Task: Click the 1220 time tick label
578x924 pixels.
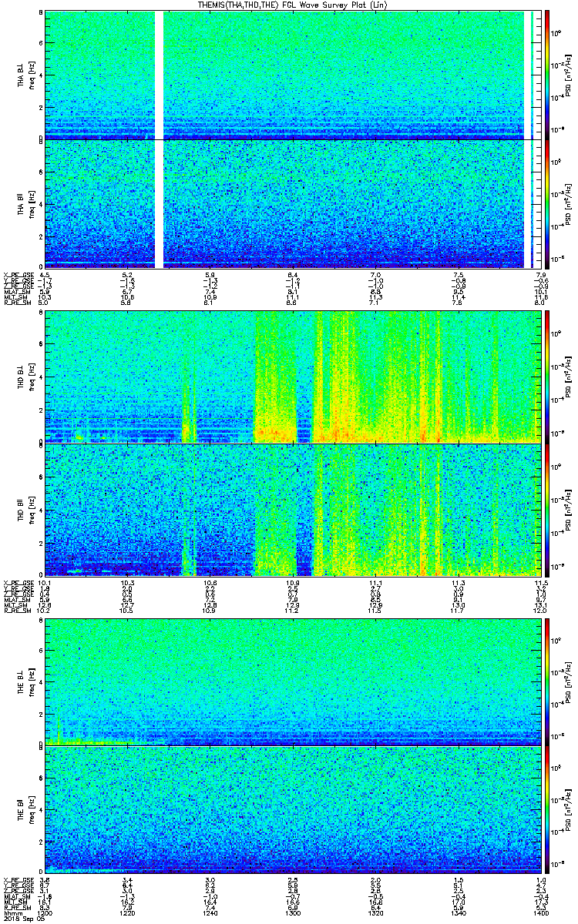Action: [x=127, y=912]
